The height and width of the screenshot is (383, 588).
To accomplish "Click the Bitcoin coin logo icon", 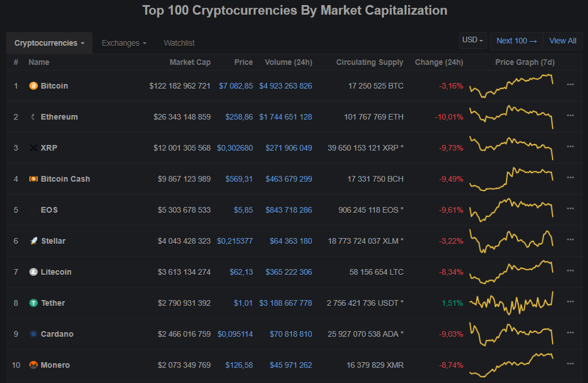I will coord(33,86).
